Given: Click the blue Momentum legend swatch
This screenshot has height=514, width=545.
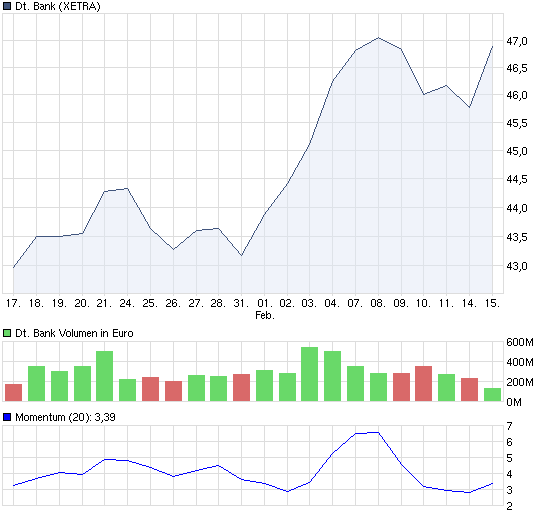Looking at the screenshot, I should tap(7, 417).
